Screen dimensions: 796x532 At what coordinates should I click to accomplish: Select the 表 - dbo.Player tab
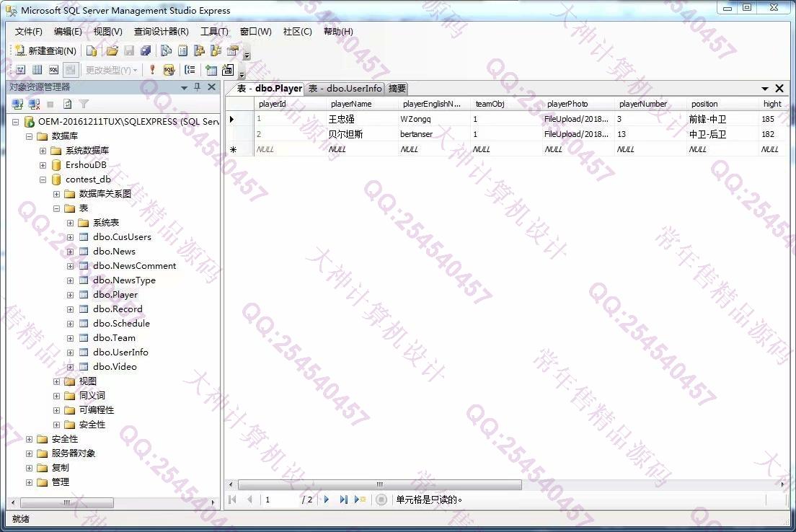click(270, 89)
